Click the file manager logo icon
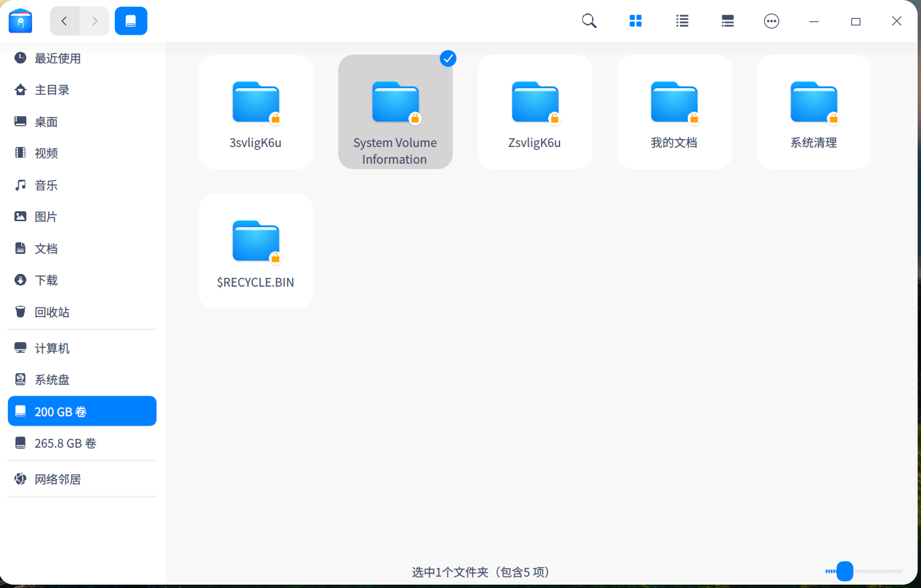Screen dimensions: 921x588 [x=20, y=21]
